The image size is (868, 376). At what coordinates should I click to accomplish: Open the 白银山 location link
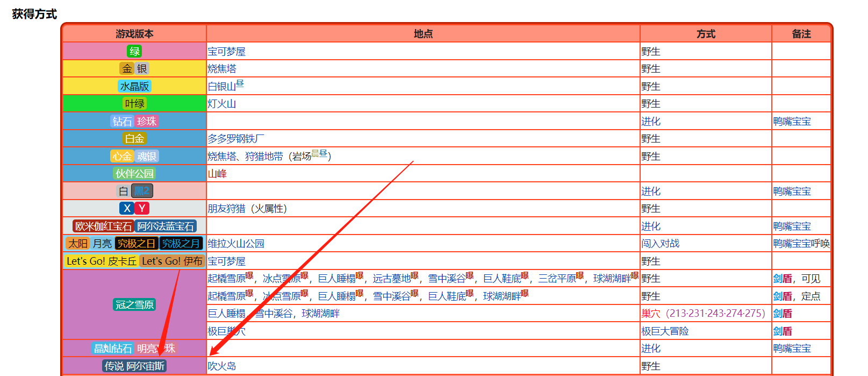(x=222, y=87)
